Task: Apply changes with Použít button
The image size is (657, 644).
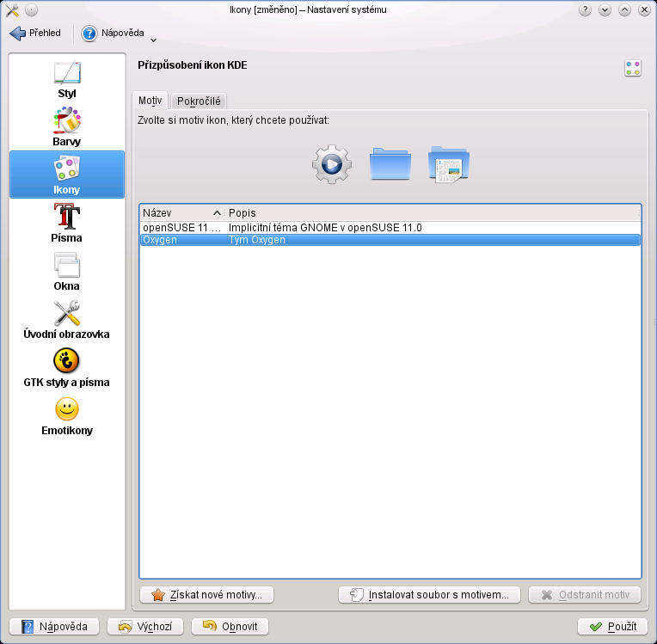Action: click(612, 627)
